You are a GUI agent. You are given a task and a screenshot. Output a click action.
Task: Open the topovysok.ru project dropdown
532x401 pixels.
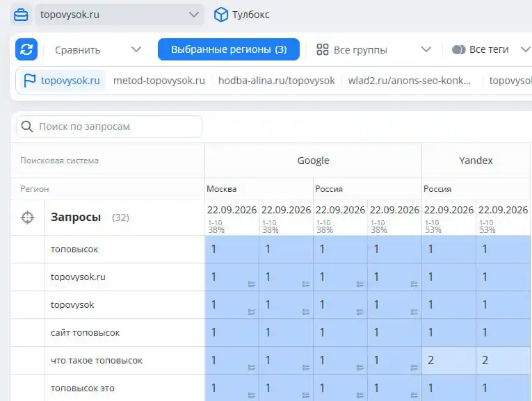pyautogui.click(x=120, y=15)
